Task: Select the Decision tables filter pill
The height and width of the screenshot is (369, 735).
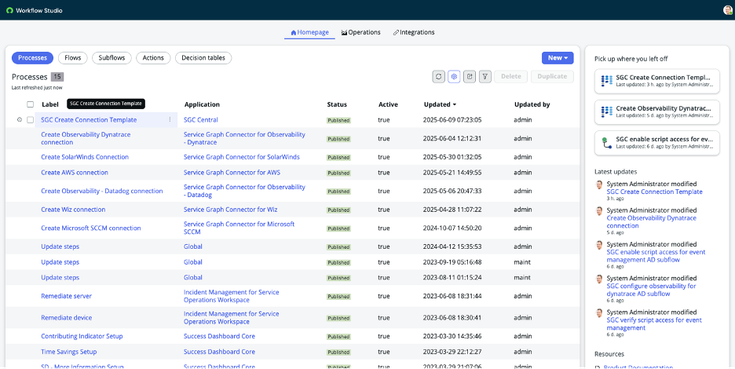Action: (x=203, y=58)
